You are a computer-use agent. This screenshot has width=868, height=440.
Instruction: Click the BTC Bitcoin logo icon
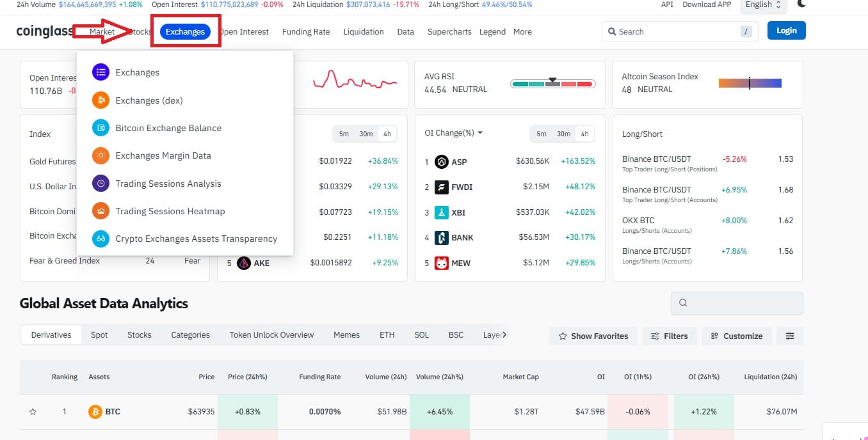tap(95, 412)
